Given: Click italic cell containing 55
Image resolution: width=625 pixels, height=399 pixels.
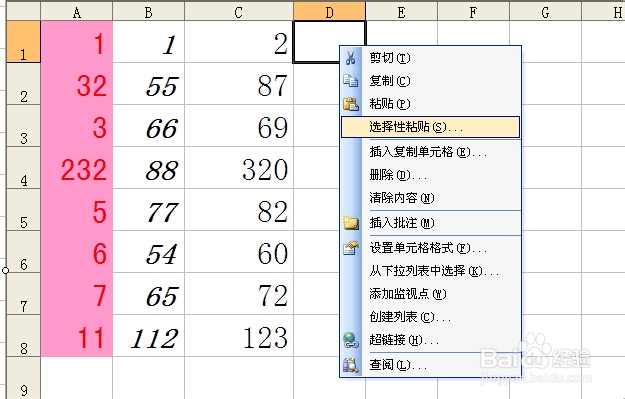Looking at the screenshot, I should [149, 84].
